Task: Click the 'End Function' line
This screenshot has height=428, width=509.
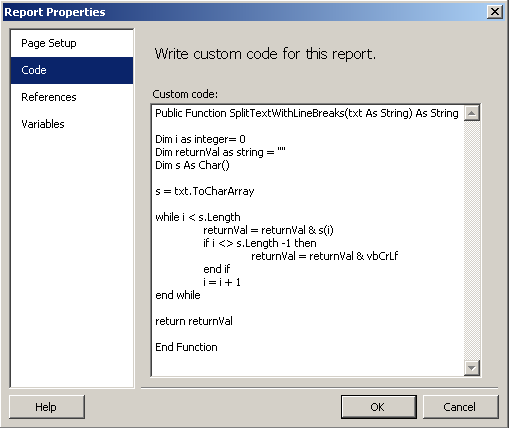Action: click(x=186, y=347)
